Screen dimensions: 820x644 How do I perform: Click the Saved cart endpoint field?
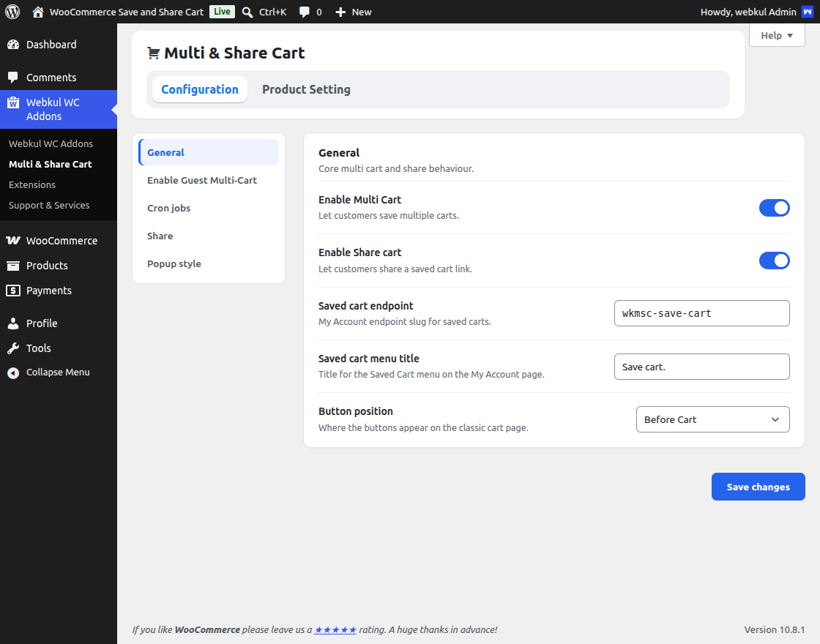(701, 313)
